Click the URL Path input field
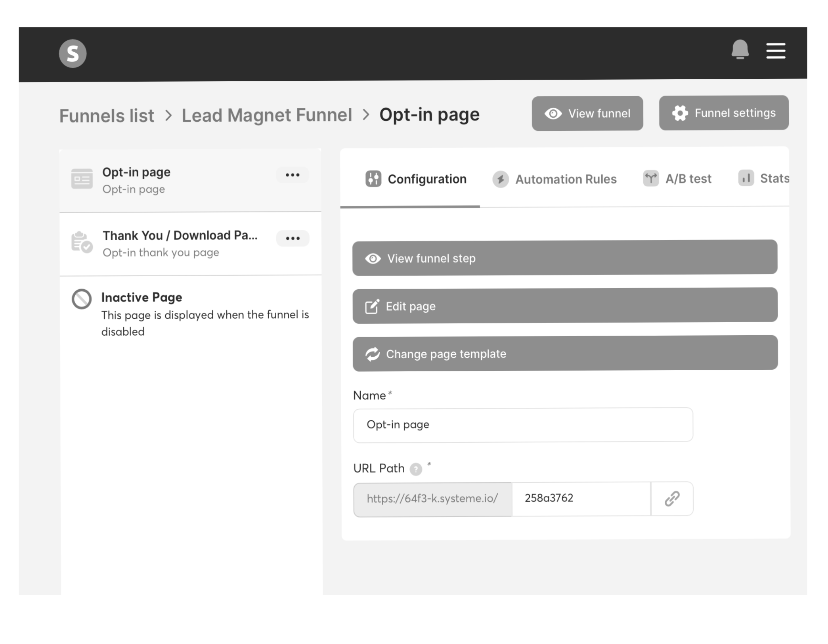The image size is (828, 644). [581, 499]
